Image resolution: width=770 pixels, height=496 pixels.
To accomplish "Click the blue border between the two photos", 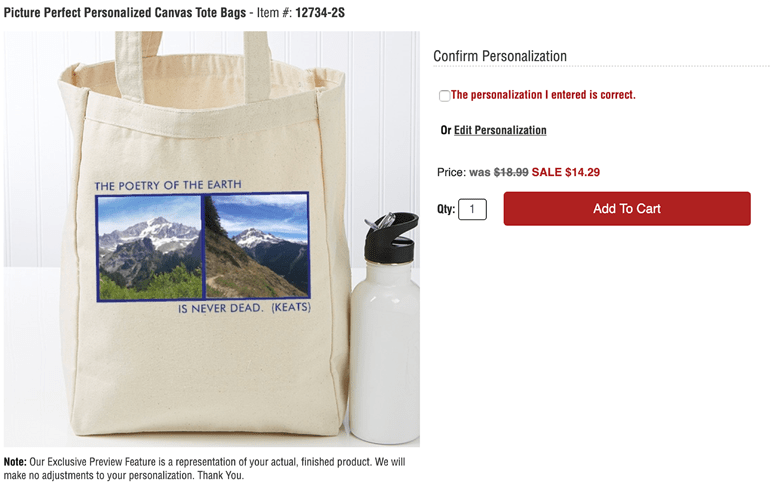I will 203,247.
